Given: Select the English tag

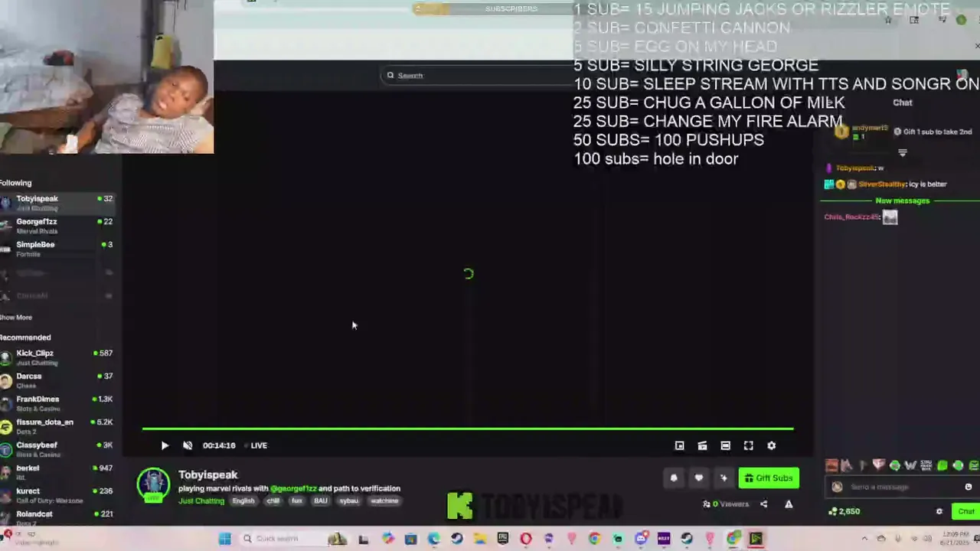Looking at the screenshot, I should (x=243, y=501).
